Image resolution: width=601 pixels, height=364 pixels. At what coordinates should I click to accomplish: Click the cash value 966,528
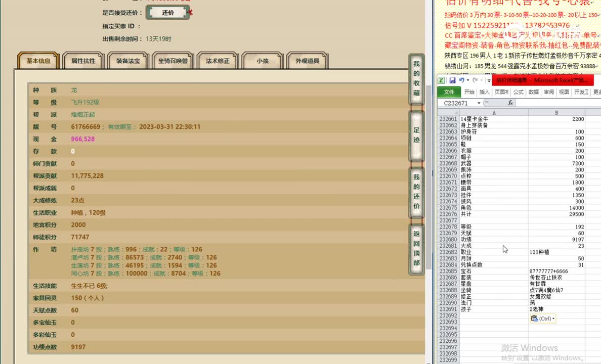83,139
